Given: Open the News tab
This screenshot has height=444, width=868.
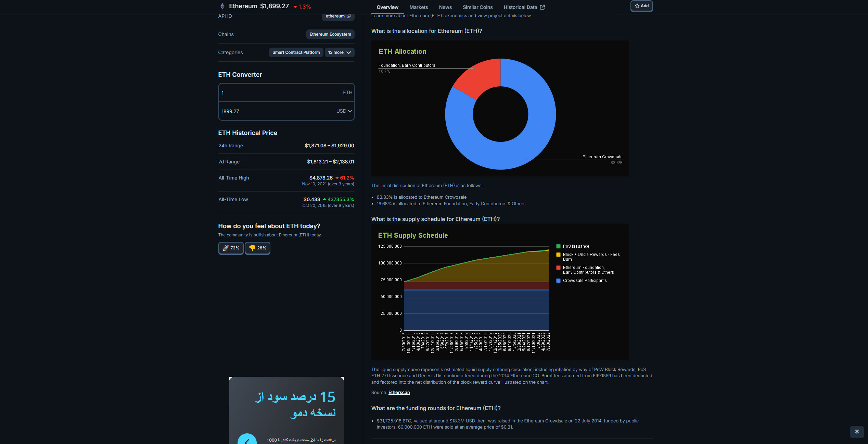Looking at the screenshot, I should point(445,7).
